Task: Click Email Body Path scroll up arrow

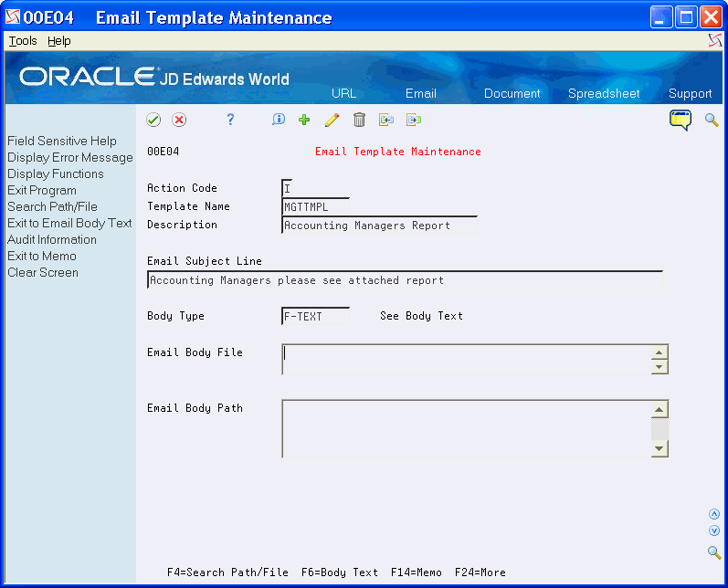Action: [x=659, y=409]
